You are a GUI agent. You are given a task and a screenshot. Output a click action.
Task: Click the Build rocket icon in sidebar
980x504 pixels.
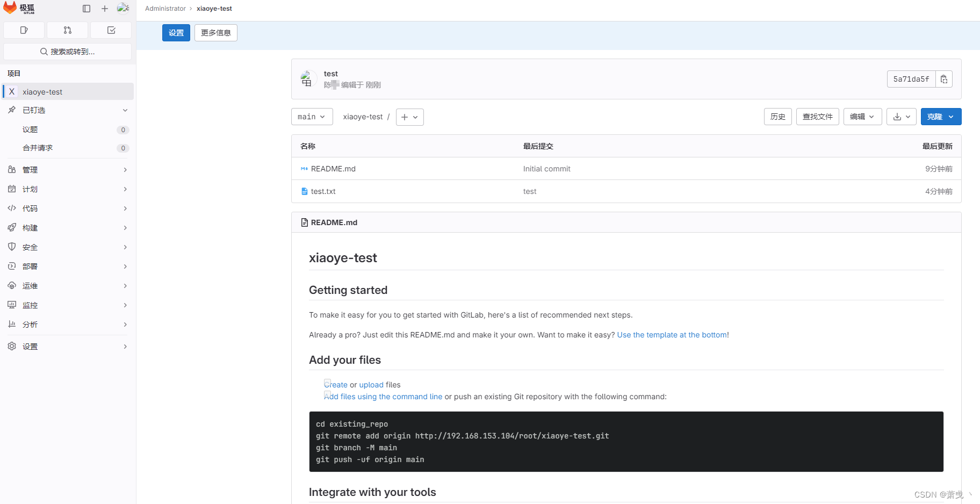pyautogui.click(x=12, y=227)
